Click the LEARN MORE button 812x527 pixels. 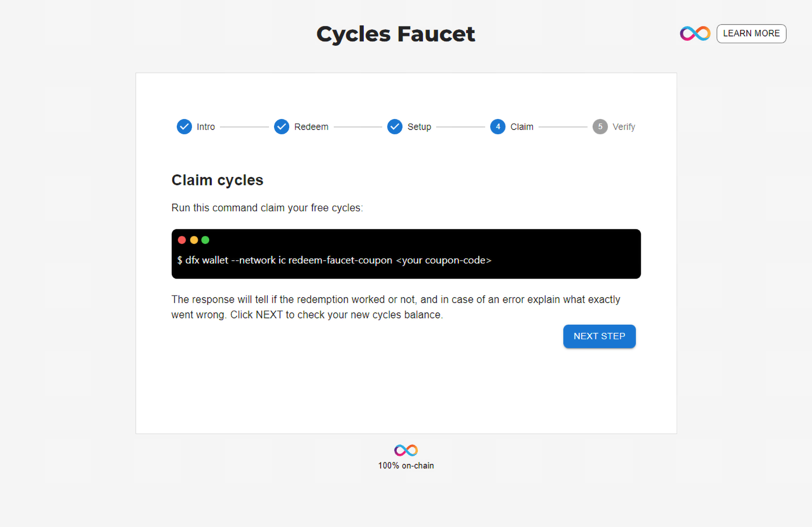(x=752, y=33)
